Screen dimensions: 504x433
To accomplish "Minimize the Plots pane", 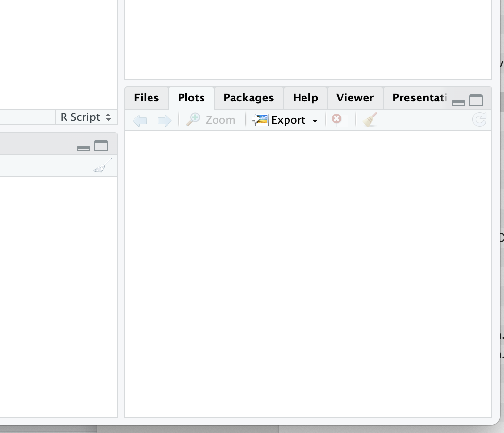I will [458, 101].
